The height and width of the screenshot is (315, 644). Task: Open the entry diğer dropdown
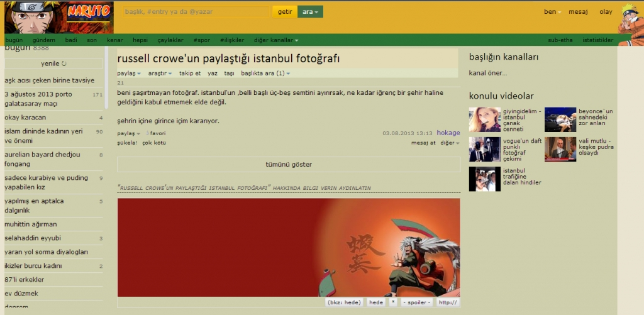[x=450, y=143]
